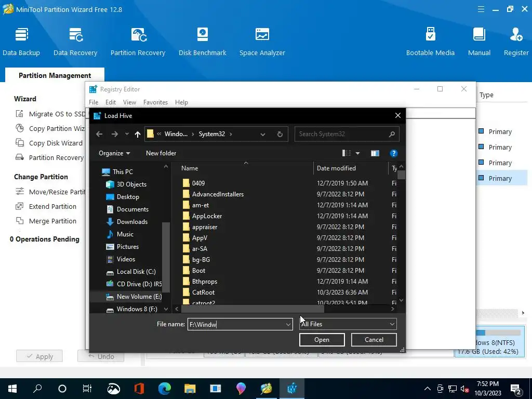This screenshot has height=399, width=532.
Task: Open File Explorer from taskbar
Action: point(190,389)
